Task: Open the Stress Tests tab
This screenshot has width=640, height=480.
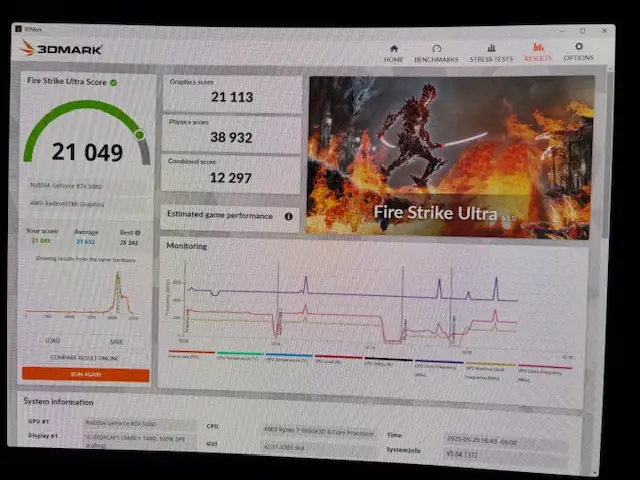Action: [x=491, y=53]
